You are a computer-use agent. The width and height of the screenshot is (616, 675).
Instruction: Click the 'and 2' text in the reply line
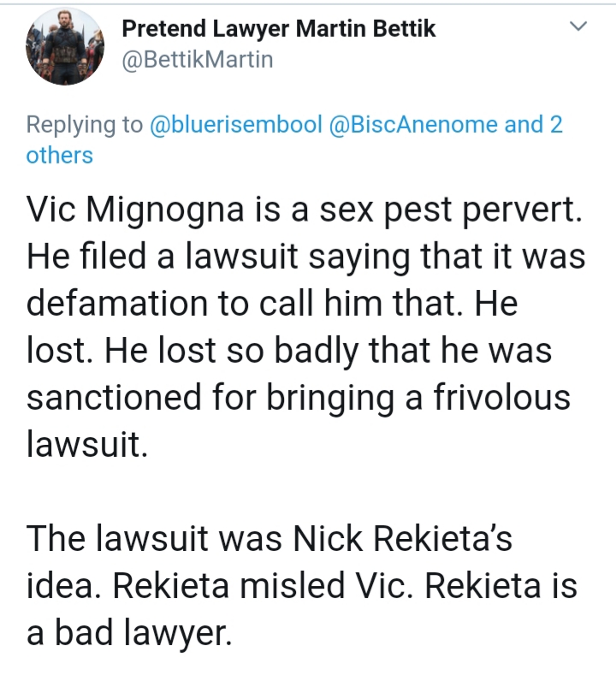(533, 124)
